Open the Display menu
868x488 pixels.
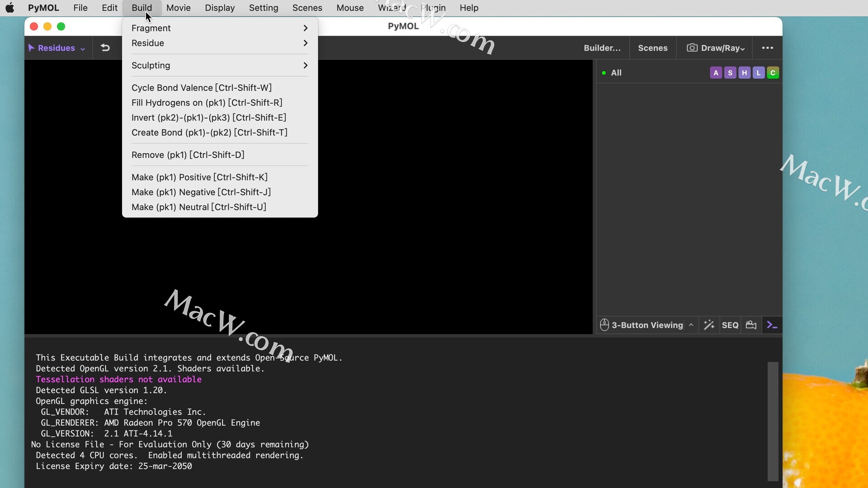[x=220, y=8]
